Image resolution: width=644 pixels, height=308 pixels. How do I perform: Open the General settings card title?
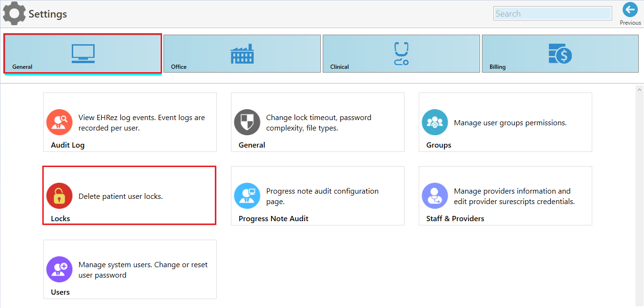pyautogui.click(x=252, y=145)
